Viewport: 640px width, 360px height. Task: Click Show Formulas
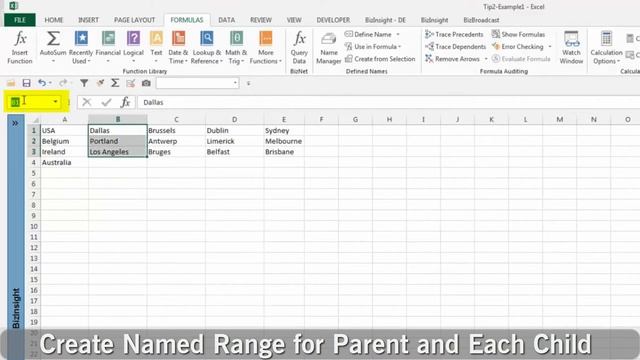point(518,34)
